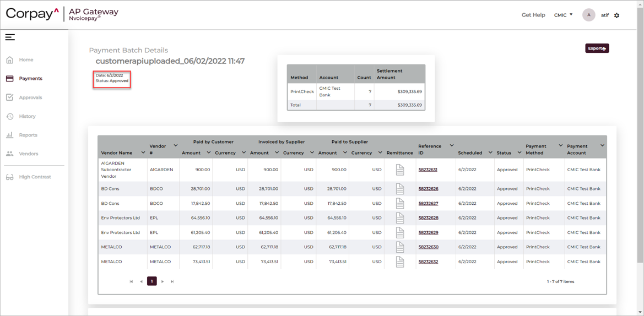Viewport: 644px width, 316px height.
Task: Open remittance document icon for Env Protectors 64,556.10
Action: coord(400,218)
